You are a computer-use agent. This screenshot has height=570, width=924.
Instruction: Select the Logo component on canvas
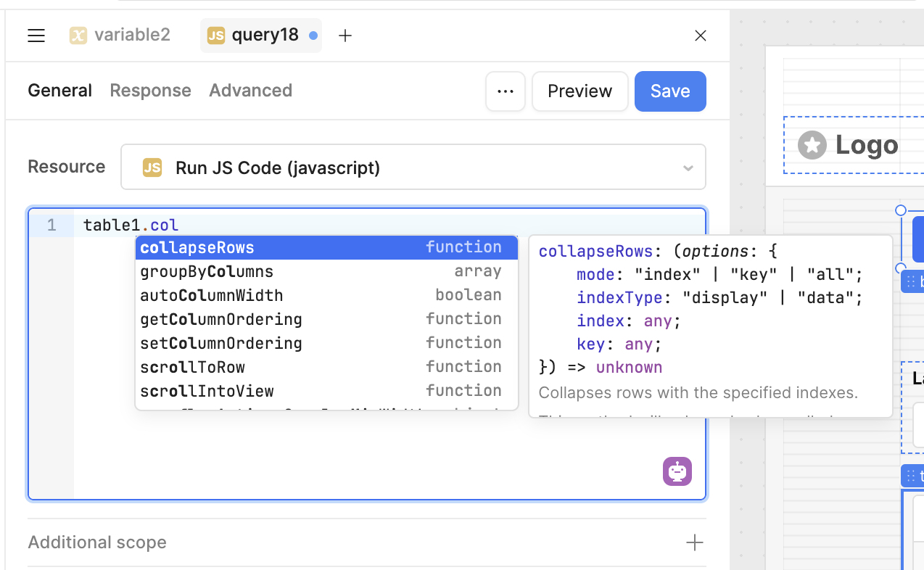point(854,145)
